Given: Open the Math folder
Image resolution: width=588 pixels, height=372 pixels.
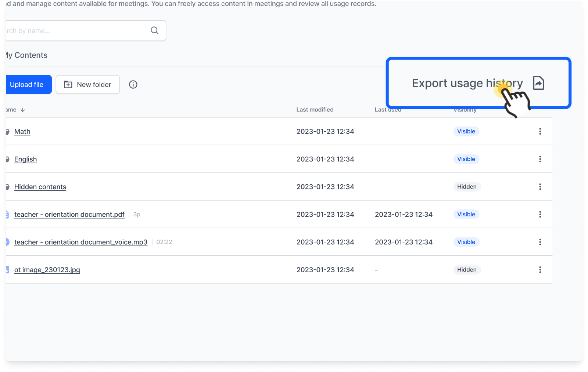Looking at the screenshot, I should 22,131.
